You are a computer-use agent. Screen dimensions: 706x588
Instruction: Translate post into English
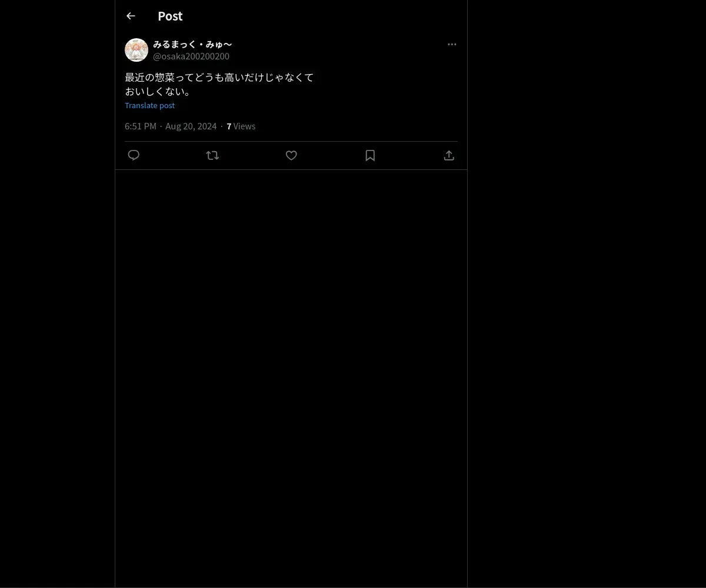[149, 105]
